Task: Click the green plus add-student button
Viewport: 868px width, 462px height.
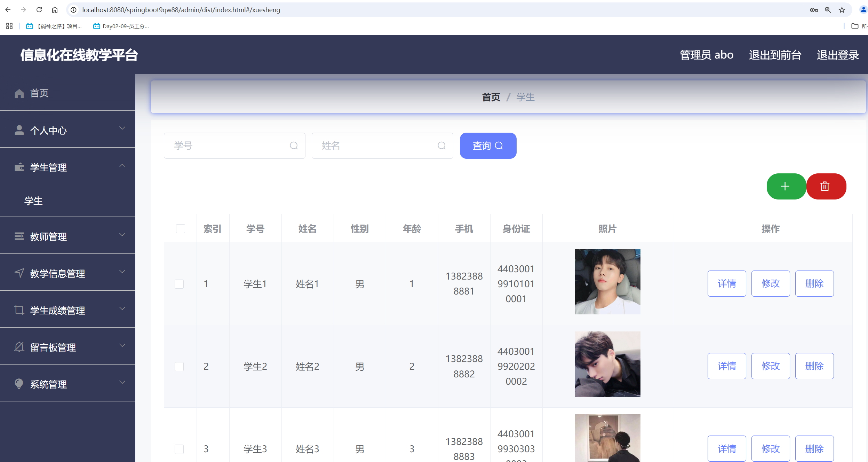Action: pos(786,186)
